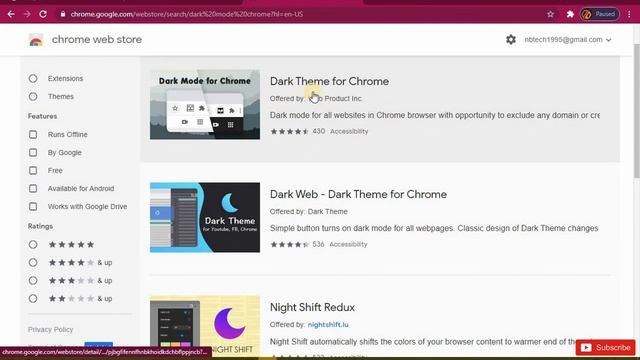Open Chrome's three-dot menu
640x360 pixels.
click(x=629, y=14)
